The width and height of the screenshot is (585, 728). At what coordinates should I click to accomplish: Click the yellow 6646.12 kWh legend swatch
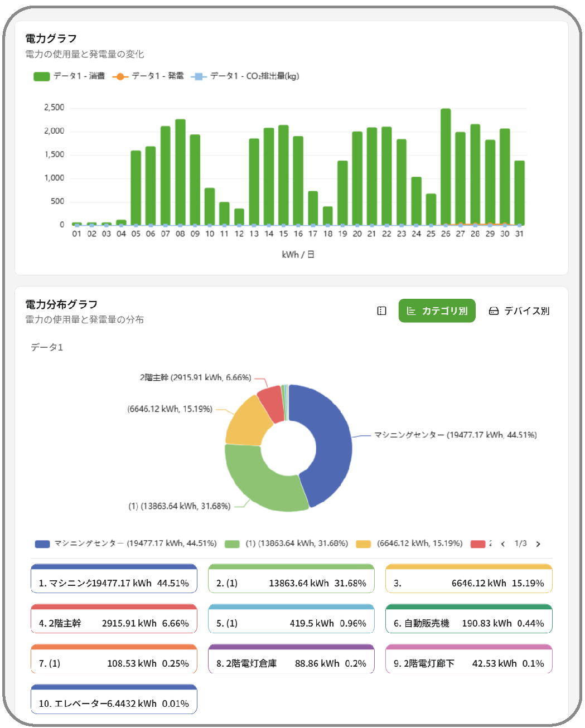[x=364, y=544]
